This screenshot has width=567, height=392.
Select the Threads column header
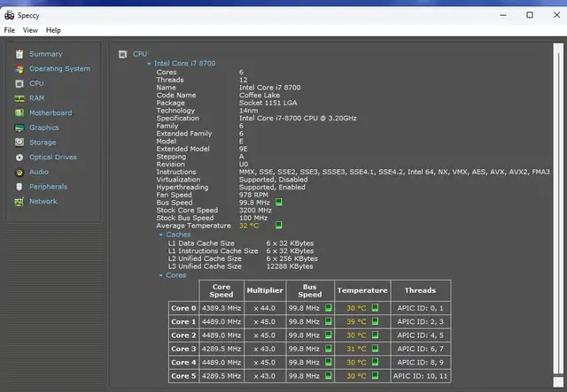coord(420,290)
